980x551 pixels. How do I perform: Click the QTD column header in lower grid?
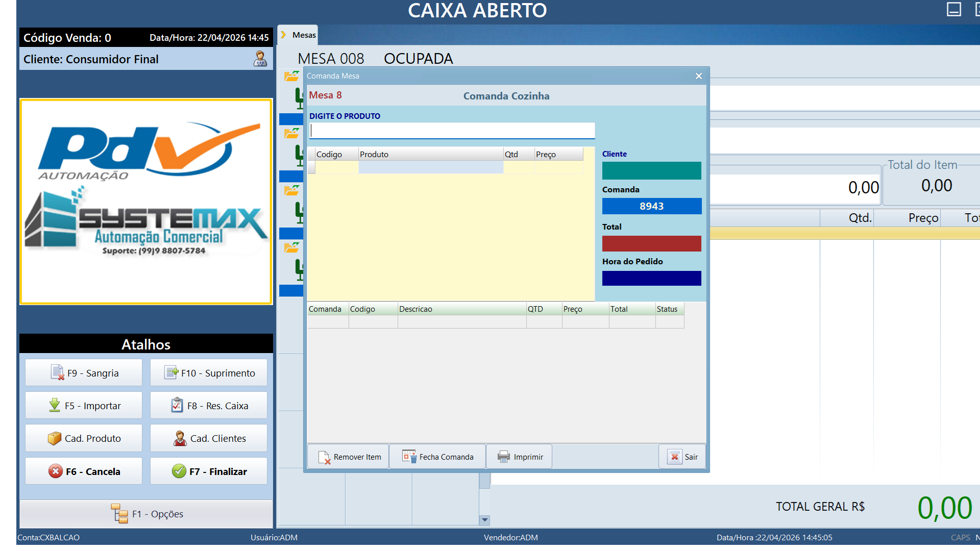point(544,309)
